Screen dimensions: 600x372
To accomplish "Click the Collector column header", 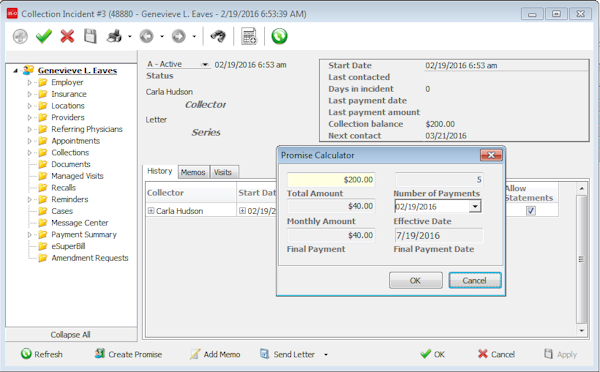I will [191, 193].
